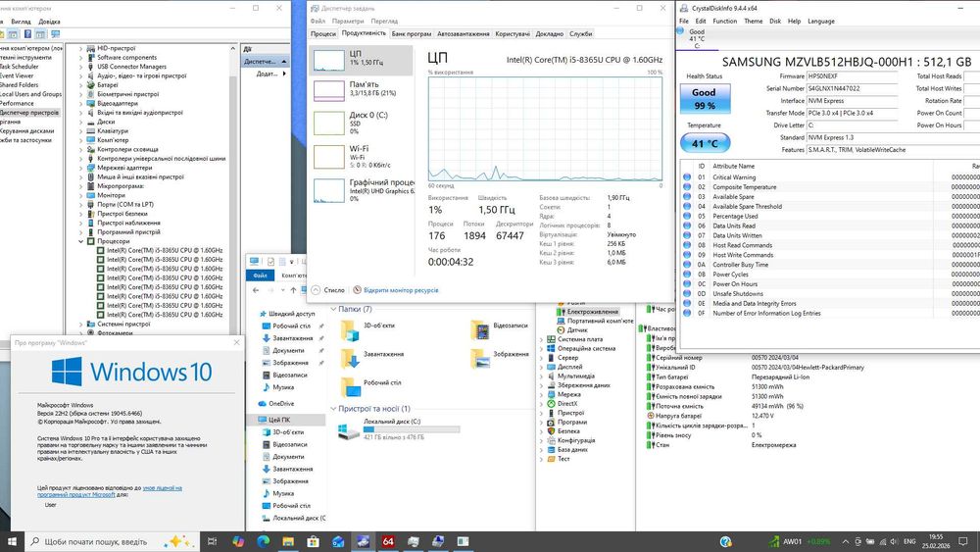Viewport: 980px width, 552px height.
Task: Select the DirectX item in AIDA64 tree
Action: (x=566, y=404)
